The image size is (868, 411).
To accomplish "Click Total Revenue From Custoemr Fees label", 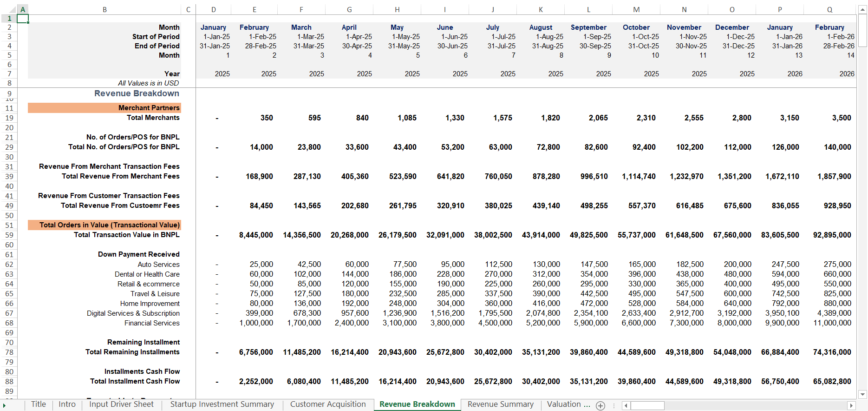I will pos(120,205).
